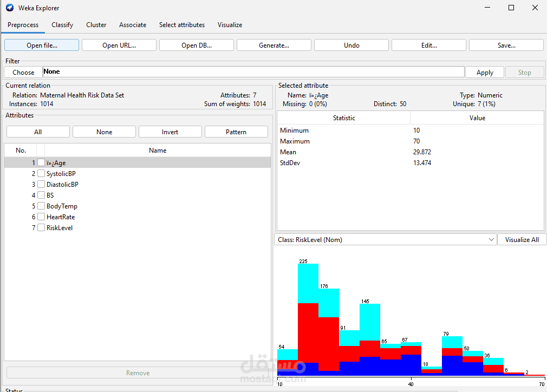Image resolution: width=547 pixels, height=392 pixels.
Task: Select the Mean value 29.872
Action: pos(422,152)
